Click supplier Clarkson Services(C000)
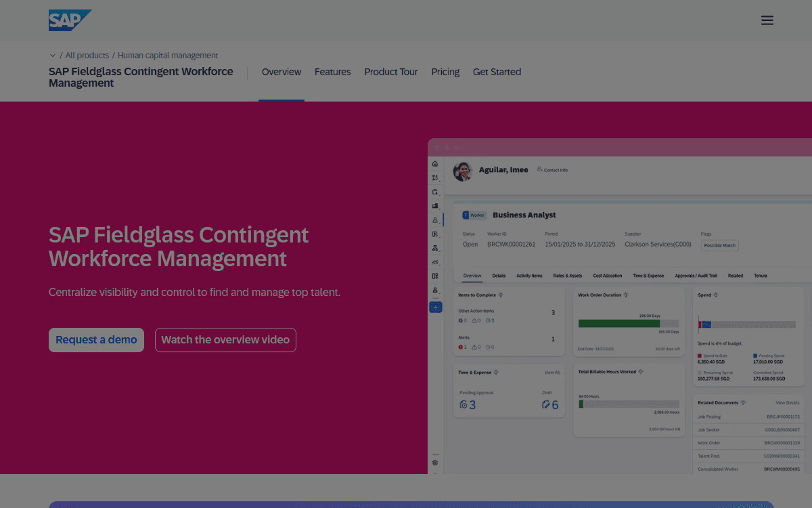 point(658,245)
